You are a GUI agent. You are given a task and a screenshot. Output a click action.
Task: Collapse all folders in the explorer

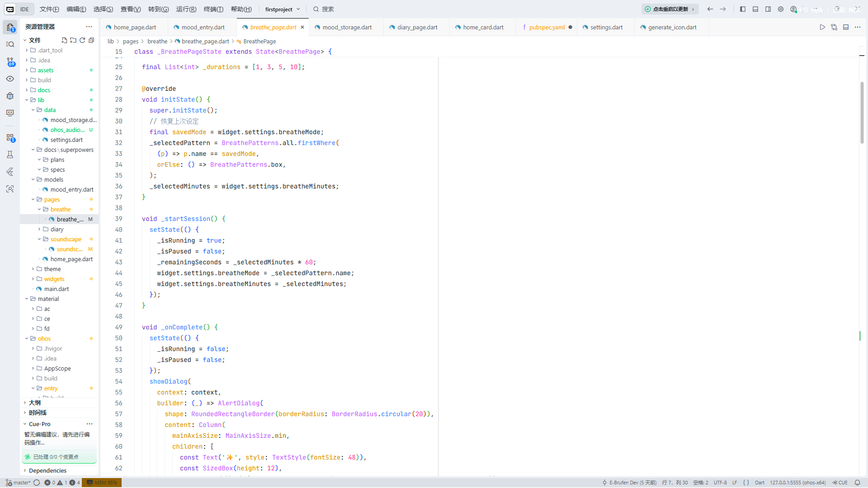(x=91, y=40)
